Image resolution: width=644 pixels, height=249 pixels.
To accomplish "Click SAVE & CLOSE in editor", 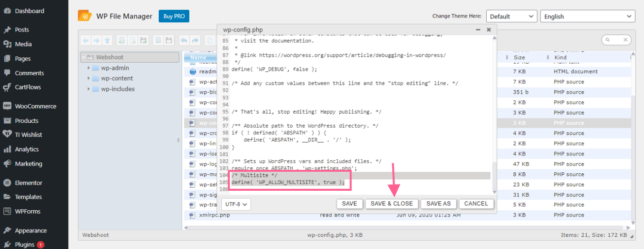I will click(x=392, y=204).
